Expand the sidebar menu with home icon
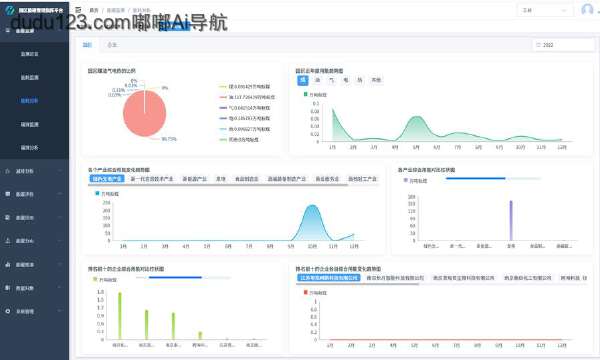The height and width of the screenshot is (360, 600). click(34, 171)
